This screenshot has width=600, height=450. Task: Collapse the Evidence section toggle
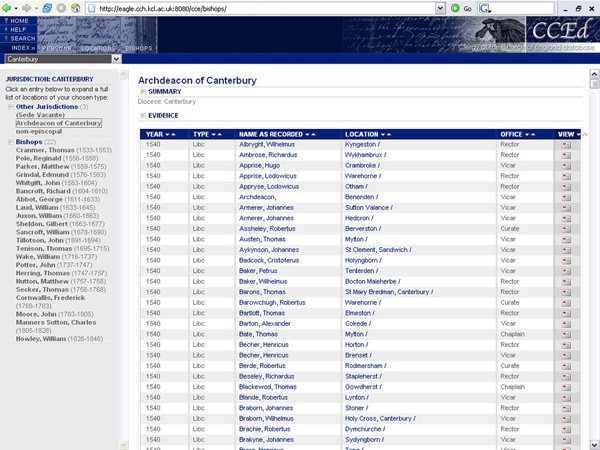pos(143,116)
